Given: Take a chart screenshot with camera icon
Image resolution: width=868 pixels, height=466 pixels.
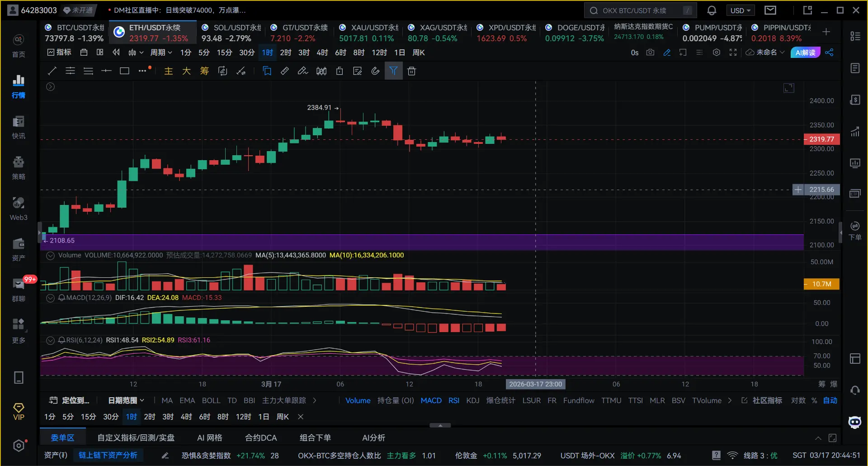Looking at the screenshot, I should click(x=650, y=52).
